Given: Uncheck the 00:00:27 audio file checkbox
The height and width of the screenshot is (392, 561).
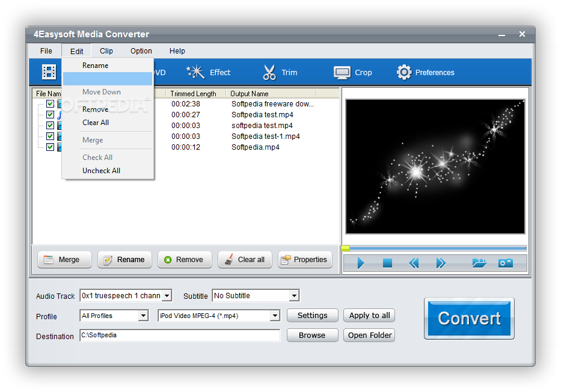Looking at the screenshot, I should pyautogui.click(x=50, y=114).
